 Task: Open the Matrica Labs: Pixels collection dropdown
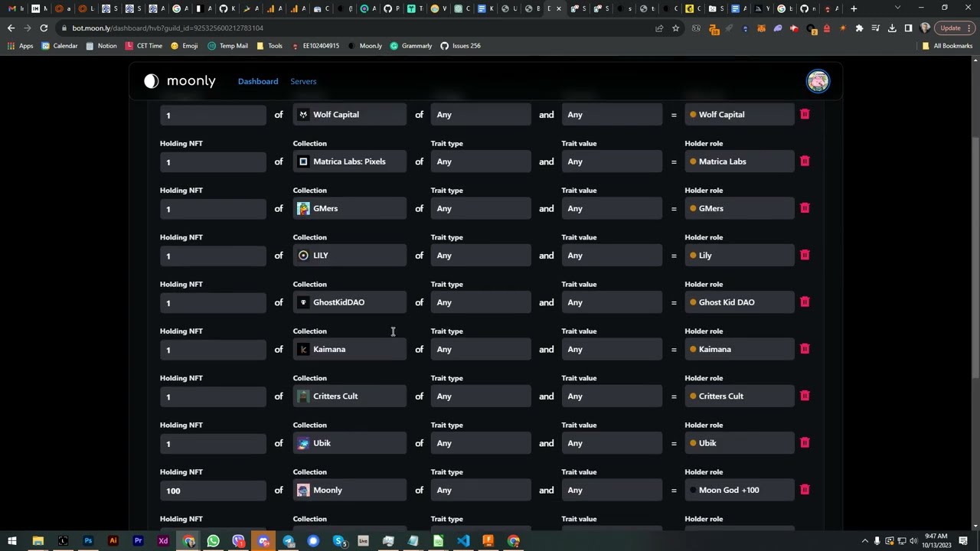350,161
